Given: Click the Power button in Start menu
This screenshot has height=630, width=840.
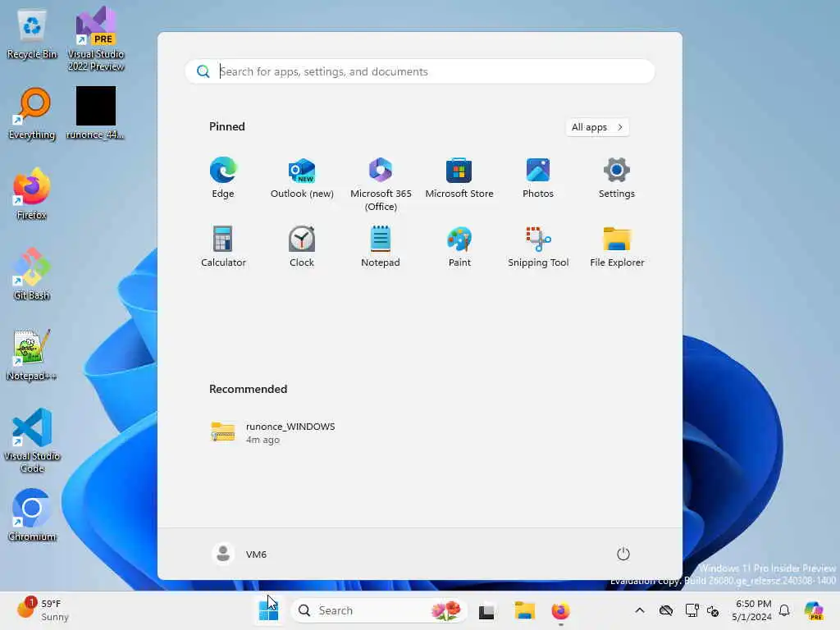Looking at the screenshot, I should point(623,554).
